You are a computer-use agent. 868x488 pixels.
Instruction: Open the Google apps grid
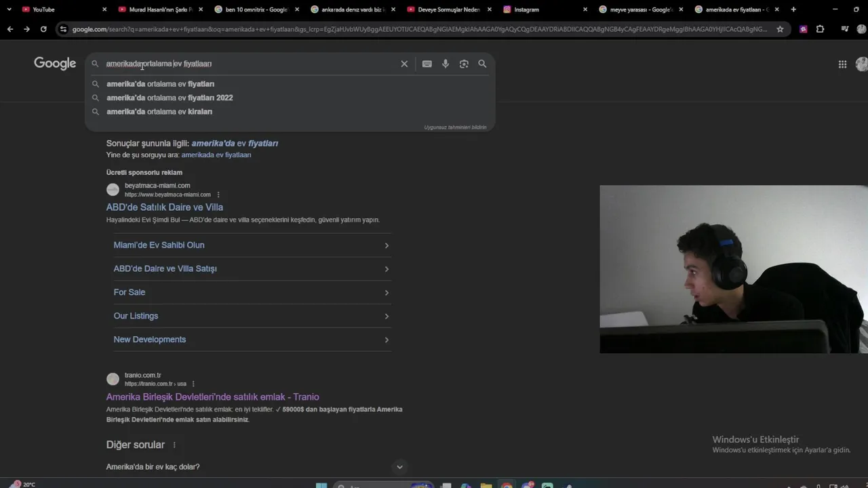(x=842, y=64)
